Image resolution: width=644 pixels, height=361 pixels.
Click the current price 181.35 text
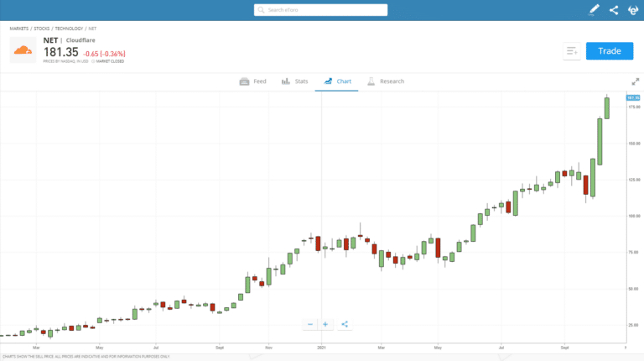coord(60,52)
